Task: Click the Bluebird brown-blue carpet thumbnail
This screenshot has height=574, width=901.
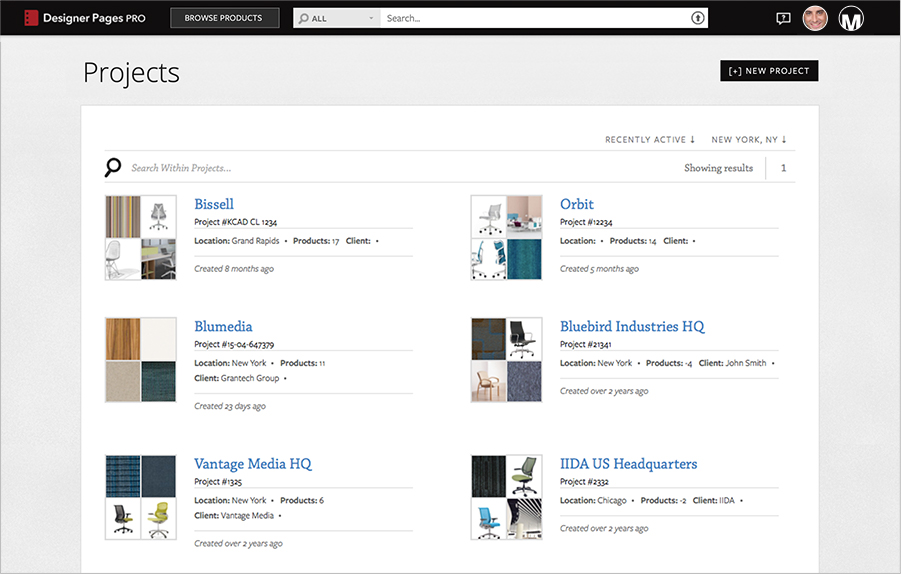Action: (x=489, y=339)
